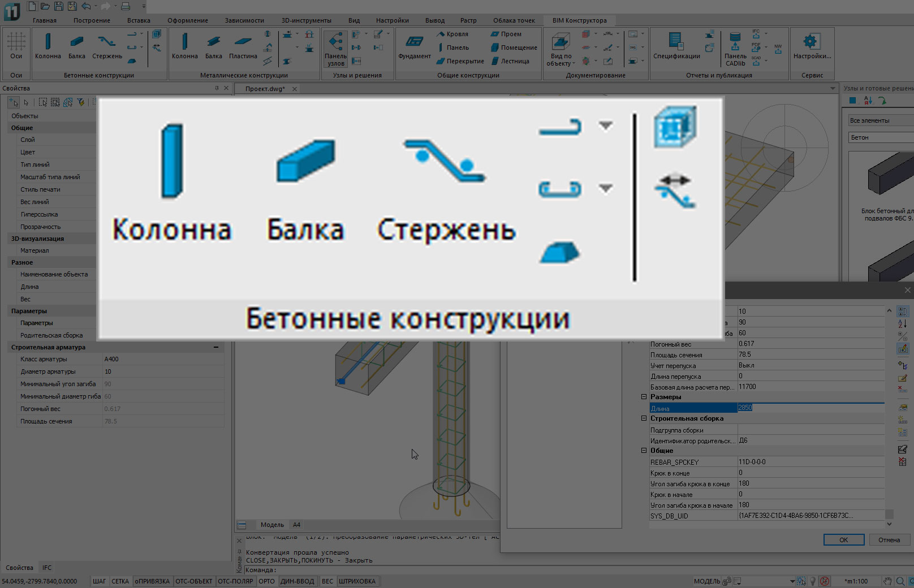Switch to the Главная ribbon tab
Screen dimensions: 914x588
[45, 20]
